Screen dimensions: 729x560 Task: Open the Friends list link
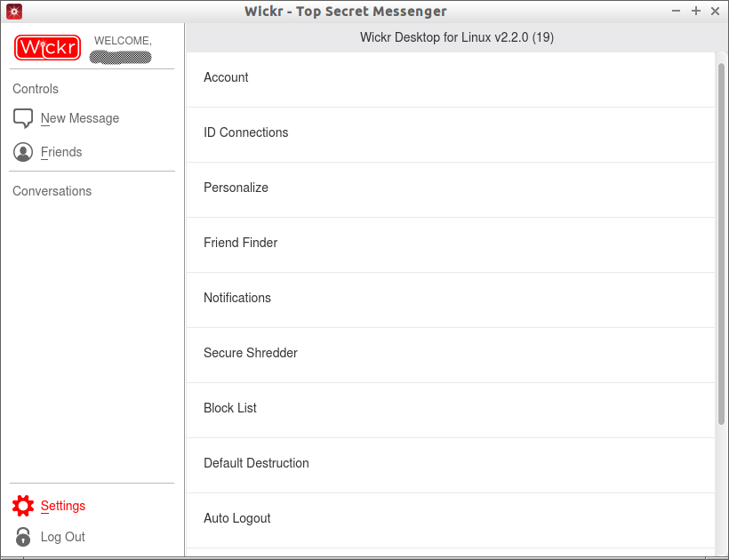click(61, 152)
